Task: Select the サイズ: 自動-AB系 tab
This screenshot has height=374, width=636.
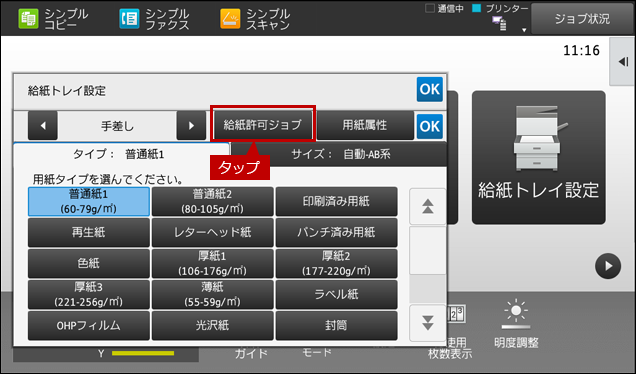Action: (339, 154)
